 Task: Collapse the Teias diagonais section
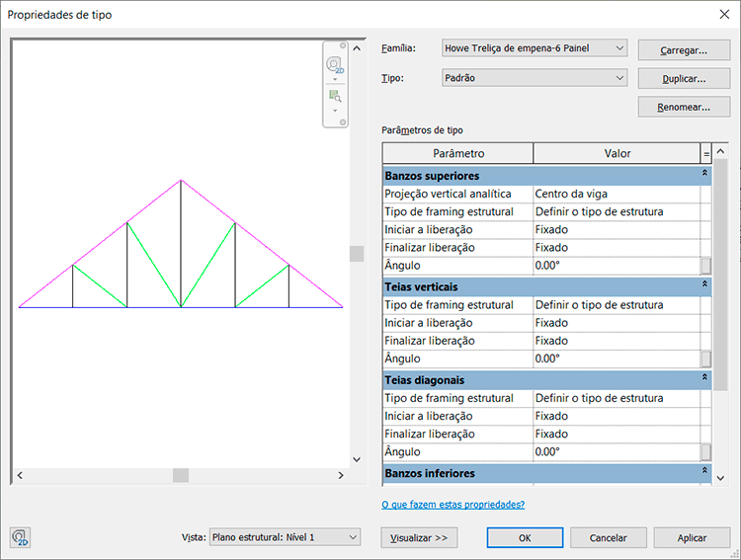coord(704,379)
